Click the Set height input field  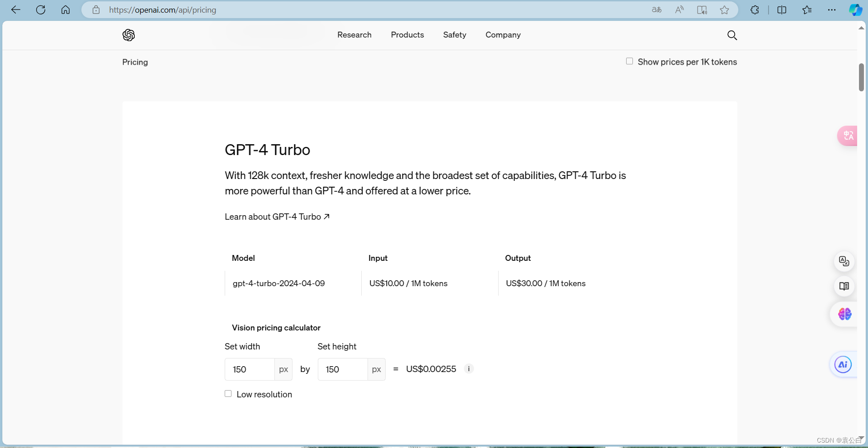[343, 369]
